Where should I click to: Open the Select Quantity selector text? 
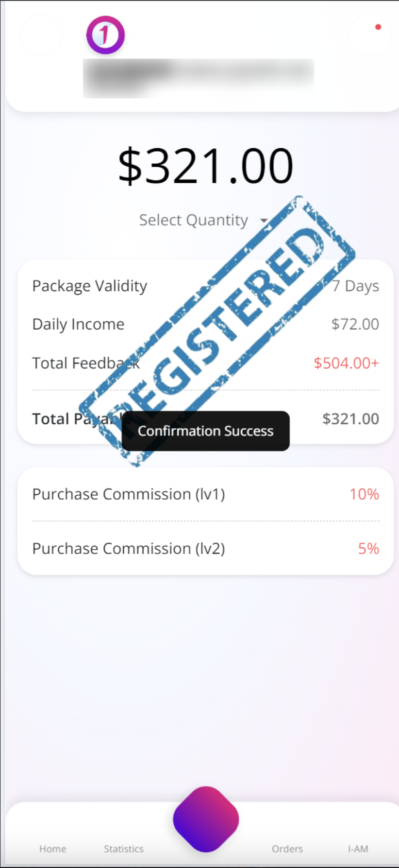(x=193, y=220)
